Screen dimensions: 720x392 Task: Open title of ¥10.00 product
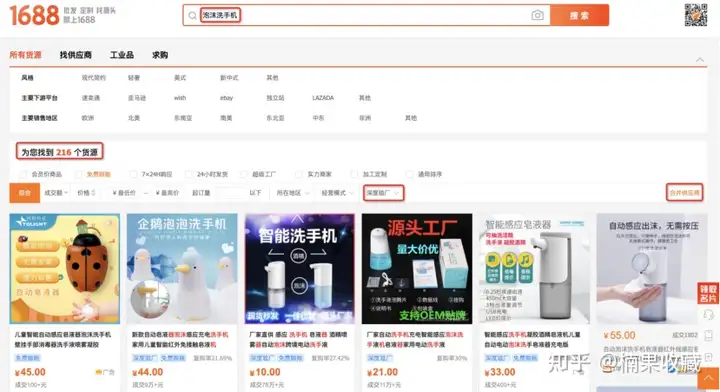(x=298, y=340)
